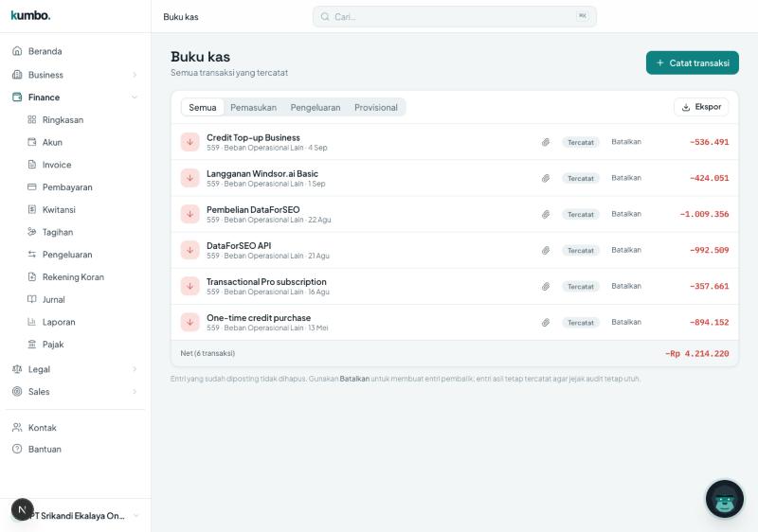Image resolution: width=758 pixels, height=532 pixels.
Task: Click the Tagihan coins icon
Action: click(32, 232)
